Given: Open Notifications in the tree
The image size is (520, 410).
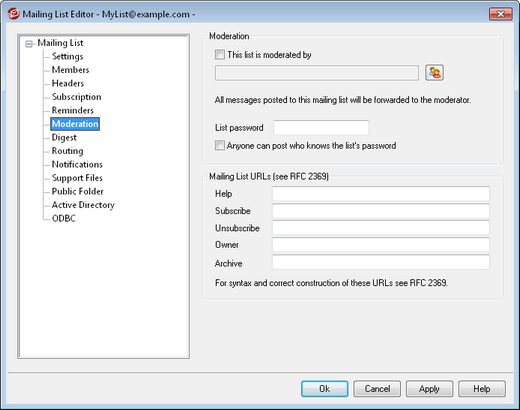Looking at the screenshot, I should (x=77, y=164).
